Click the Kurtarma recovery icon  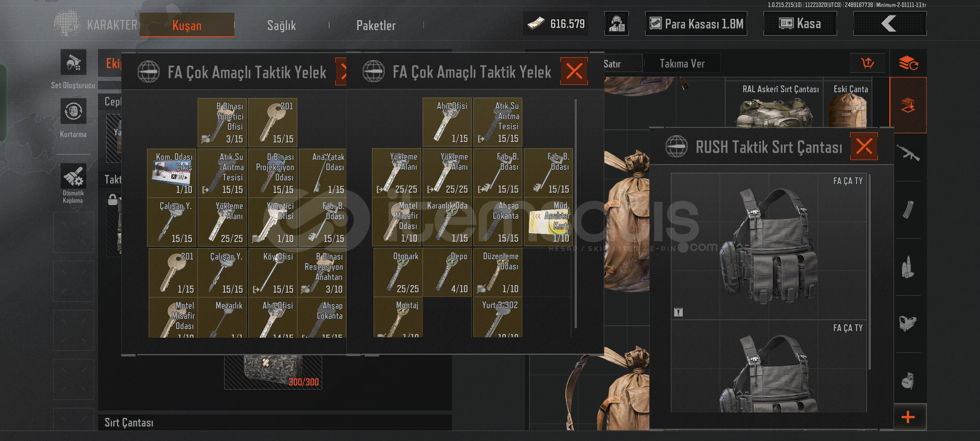point(73,111)
